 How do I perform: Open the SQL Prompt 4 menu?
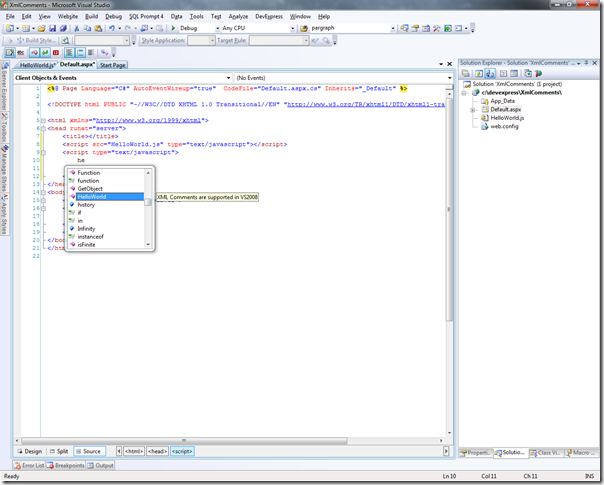[x=146, y=17]
